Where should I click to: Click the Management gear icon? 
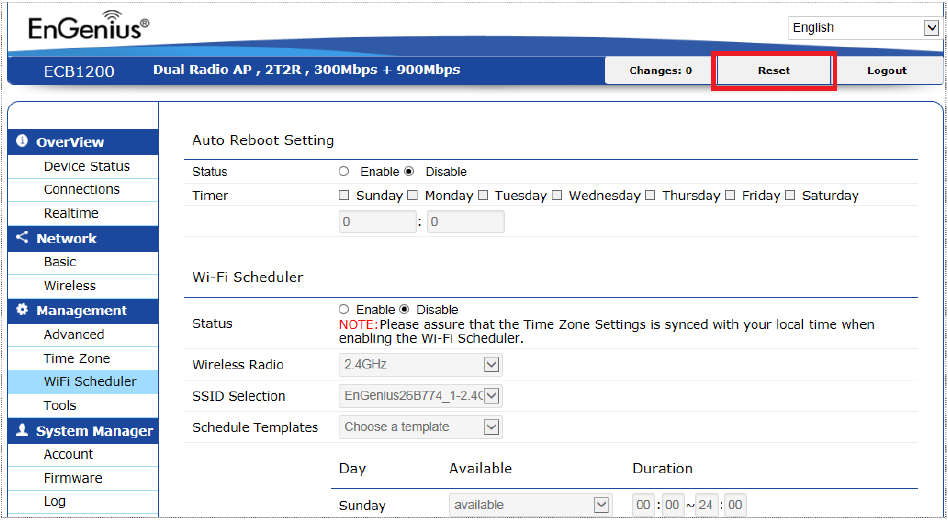[22, 310]
